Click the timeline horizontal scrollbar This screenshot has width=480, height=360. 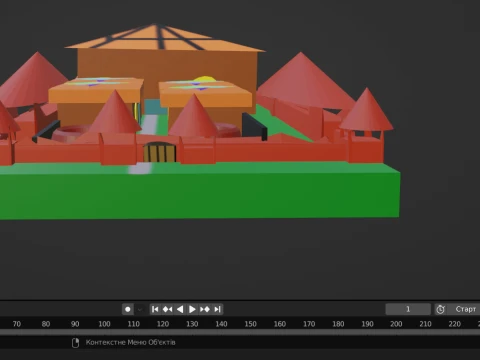coord(240,332)
